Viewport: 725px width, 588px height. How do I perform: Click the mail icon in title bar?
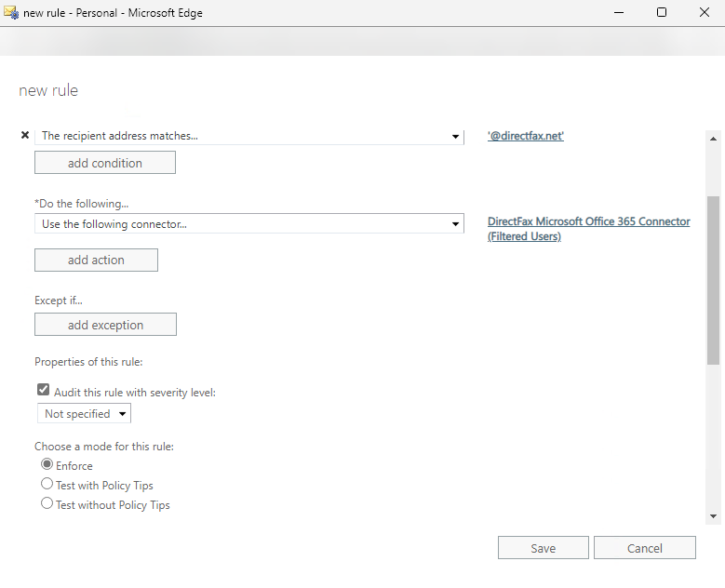click(11, 13)
